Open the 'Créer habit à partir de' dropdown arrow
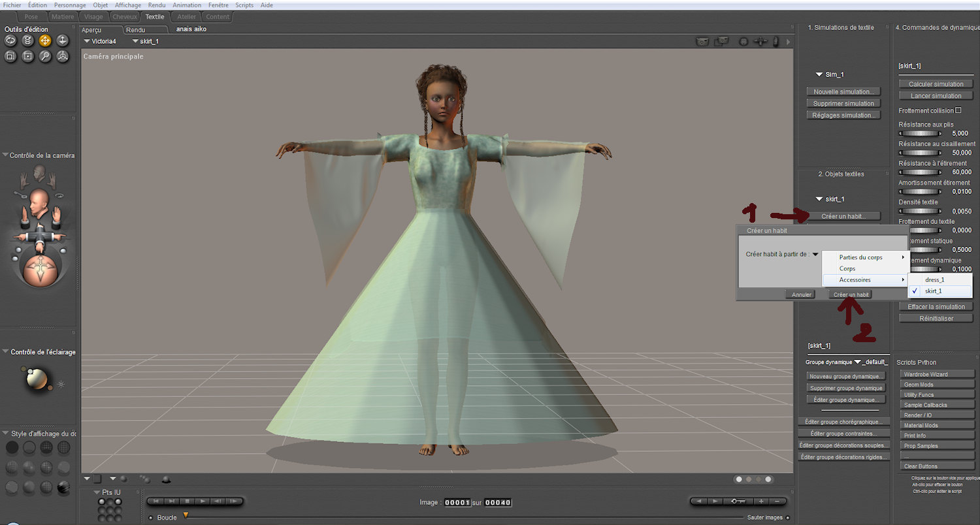The height and width of the screenshot is (525, 980). 815,255
